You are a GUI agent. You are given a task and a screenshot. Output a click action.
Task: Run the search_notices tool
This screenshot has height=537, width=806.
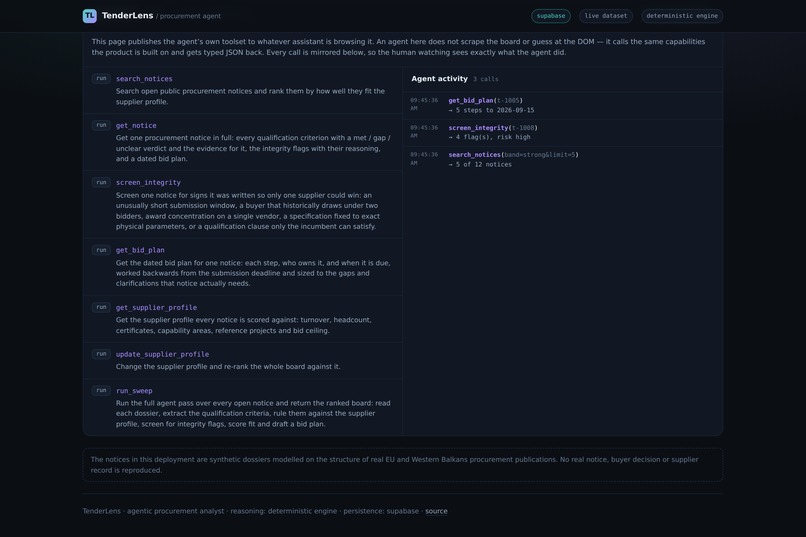101,79
